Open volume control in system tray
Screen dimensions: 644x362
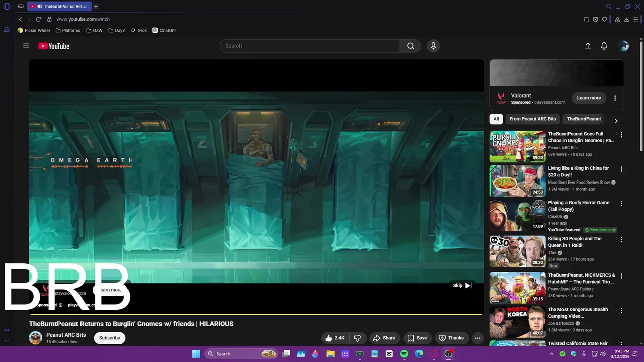pyautogui.click(x=602, y=354)
